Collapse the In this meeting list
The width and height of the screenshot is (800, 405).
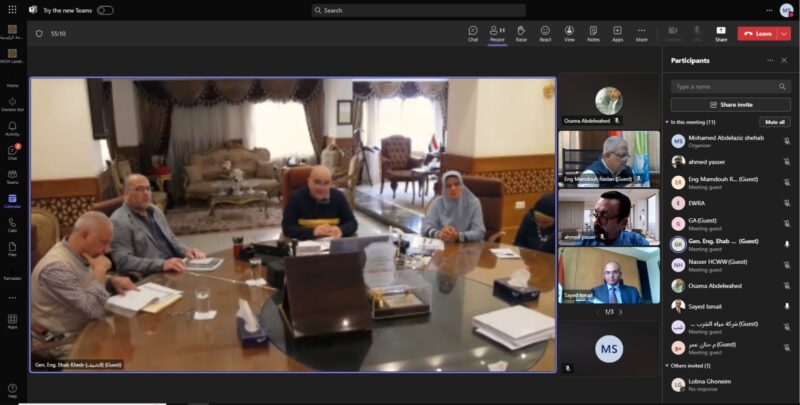pyautogui.click(x=667, y=122)
